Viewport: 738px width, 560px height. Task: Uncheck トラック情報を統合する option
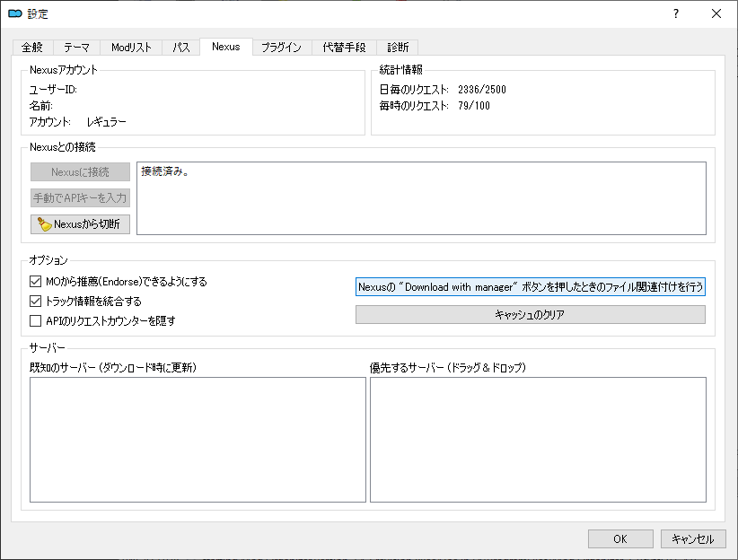(x=35, y=302)
